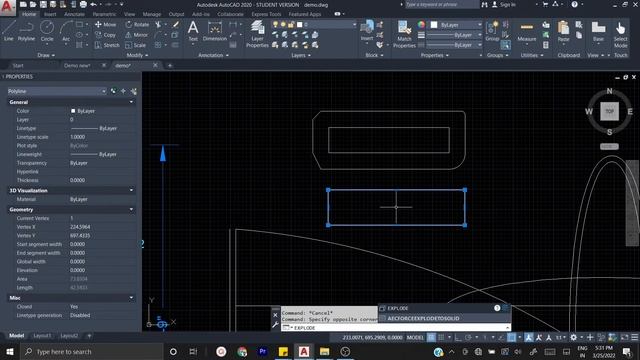Click the Windows search box
The height and width of the screenshot is (360, 640).
coord(91,351)
